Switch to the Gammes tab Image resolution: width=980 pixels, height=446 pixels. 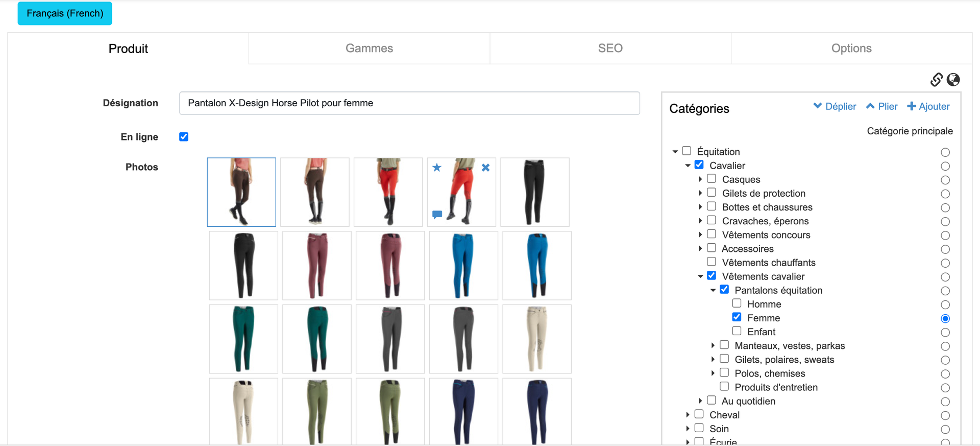click(x=369, y=49)
